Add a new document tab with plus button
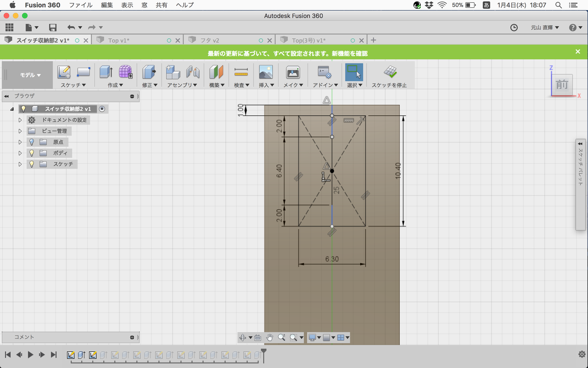588x368 pixels. (373, 40)
